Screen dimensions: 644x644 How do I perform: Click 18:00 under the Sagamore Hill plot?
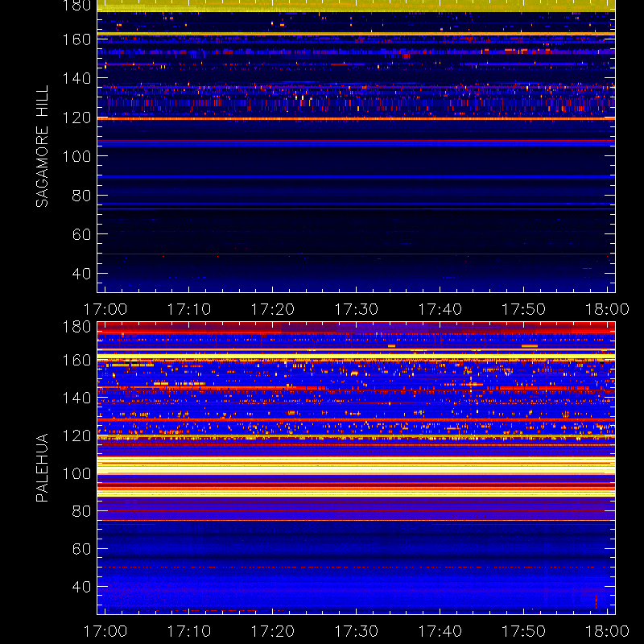(x=607, y=309)
